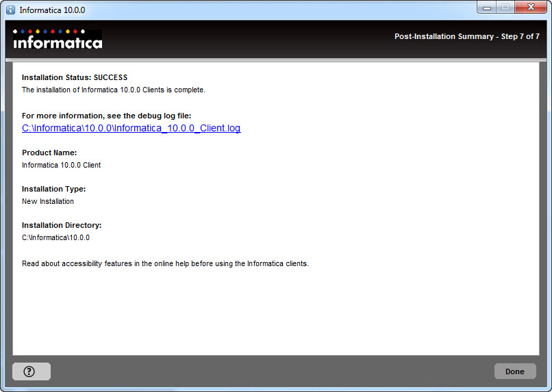Click the 'Post-Installation Summary - Step 7 of 7' header

[x=467, y=36]
